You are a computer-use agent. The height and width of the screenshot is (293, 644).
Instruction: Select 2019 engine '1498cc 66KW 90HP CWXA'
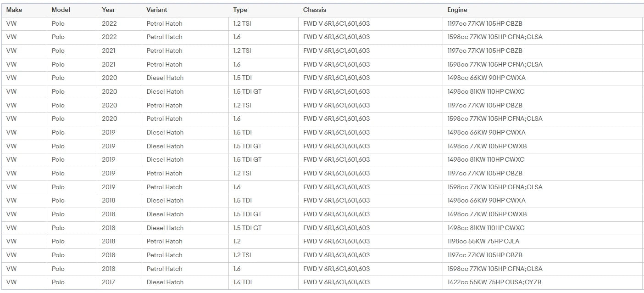point(487,132)
